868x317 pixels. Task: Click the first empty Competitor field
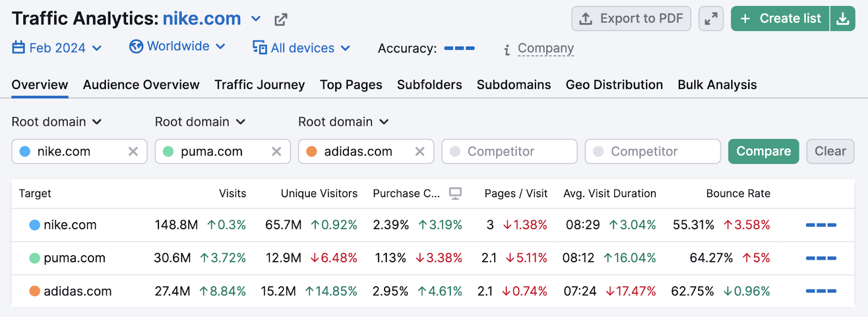(509, 152)
